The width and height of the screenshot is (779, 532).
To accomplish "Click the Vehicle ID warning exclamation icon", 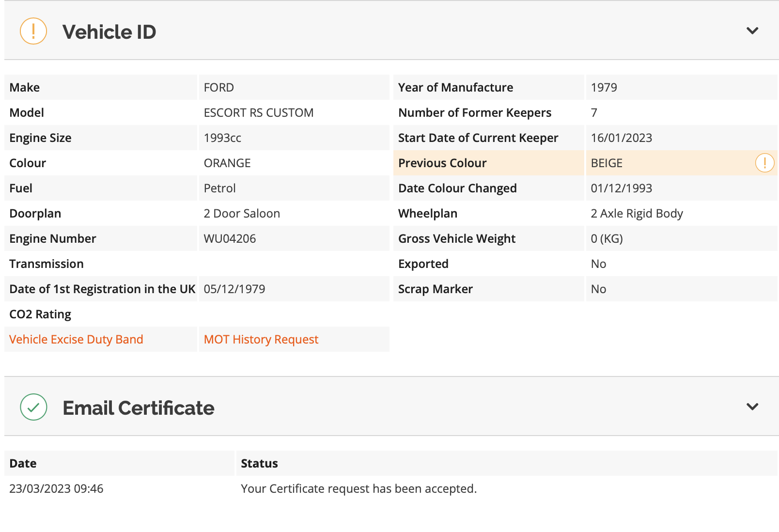I will click(x=33, y=31).
